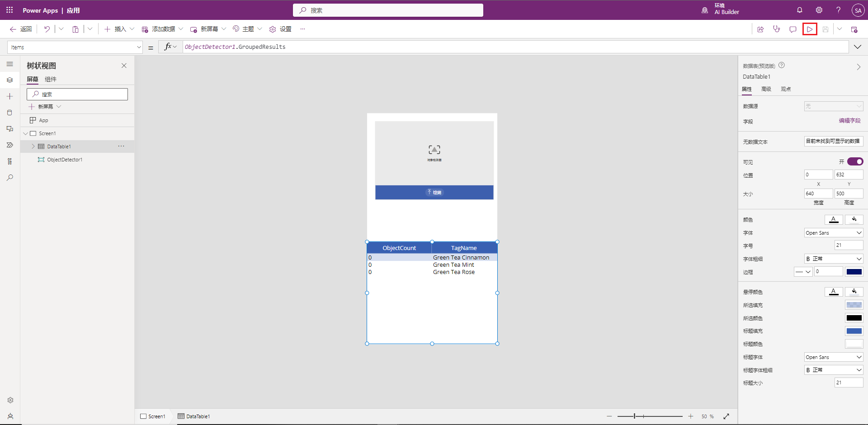Open the help question mark menu
This screenshot has width=868, height=425.
838,10
